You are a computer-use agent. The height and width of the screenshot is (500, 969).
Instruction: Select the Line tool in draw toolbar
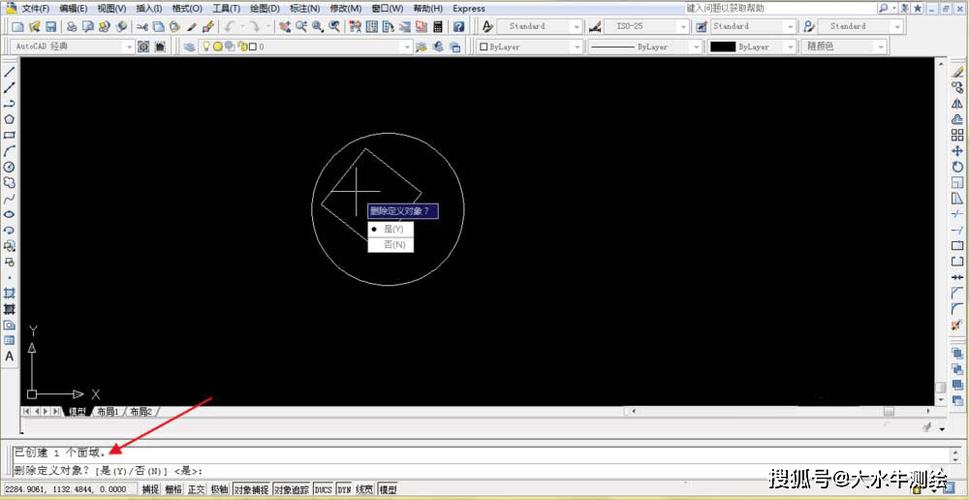(9, 72)
